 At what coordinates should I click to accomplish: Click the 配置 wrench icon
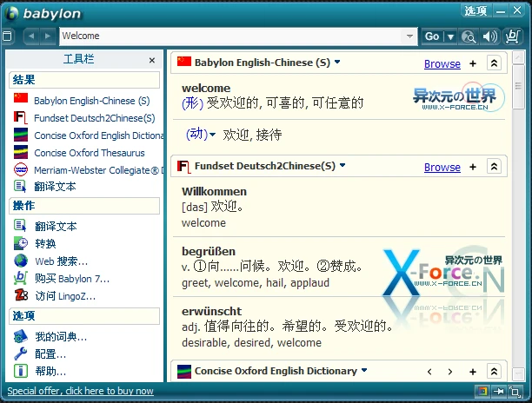point(20,353)
